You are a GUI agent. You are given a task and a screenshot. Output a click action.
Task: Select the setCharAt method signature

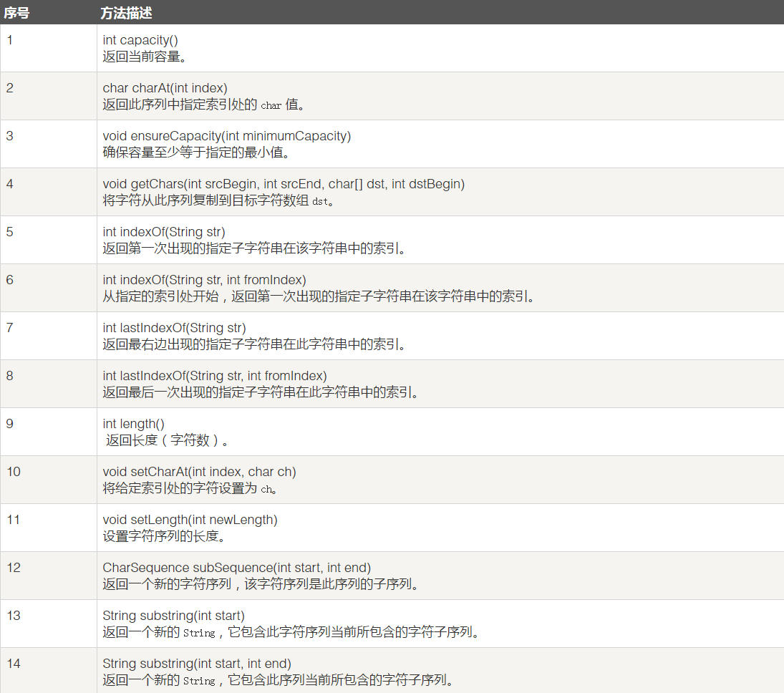199,472
